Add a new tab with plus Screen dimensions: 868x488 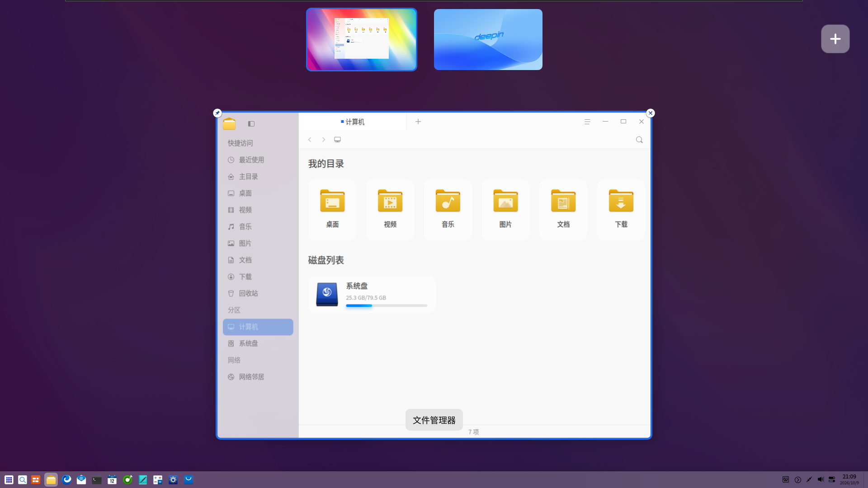(418, 122)
